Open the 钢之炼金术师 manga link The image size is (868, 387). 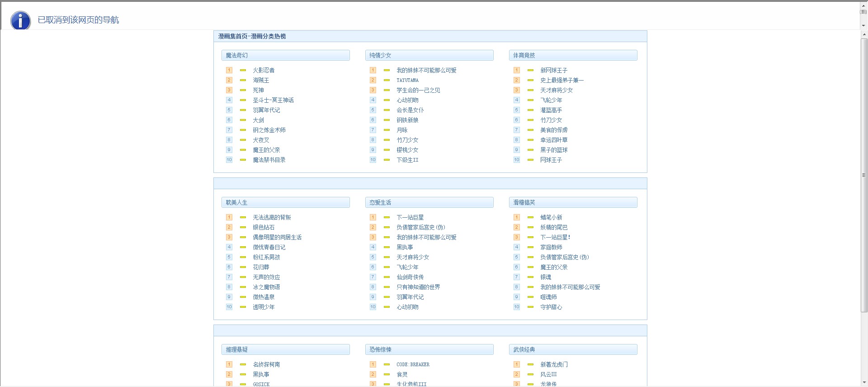tap(269, 130)
